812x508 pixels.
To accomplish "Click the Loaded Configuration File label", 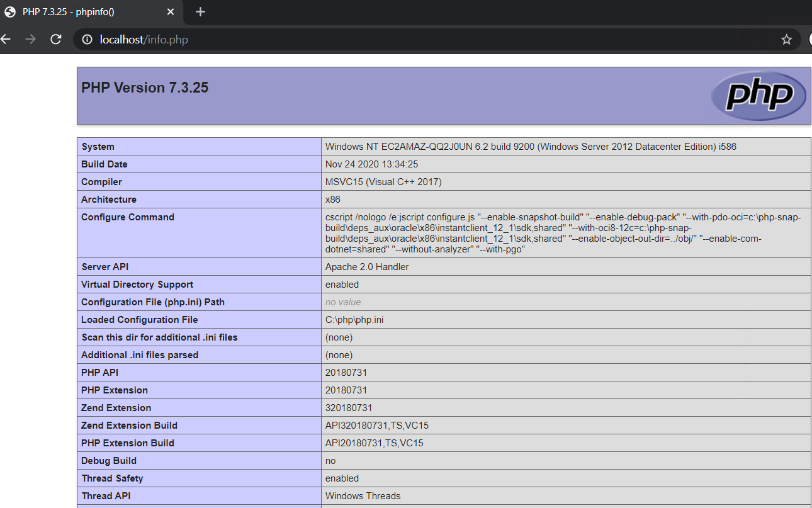I will coord(140,320).
